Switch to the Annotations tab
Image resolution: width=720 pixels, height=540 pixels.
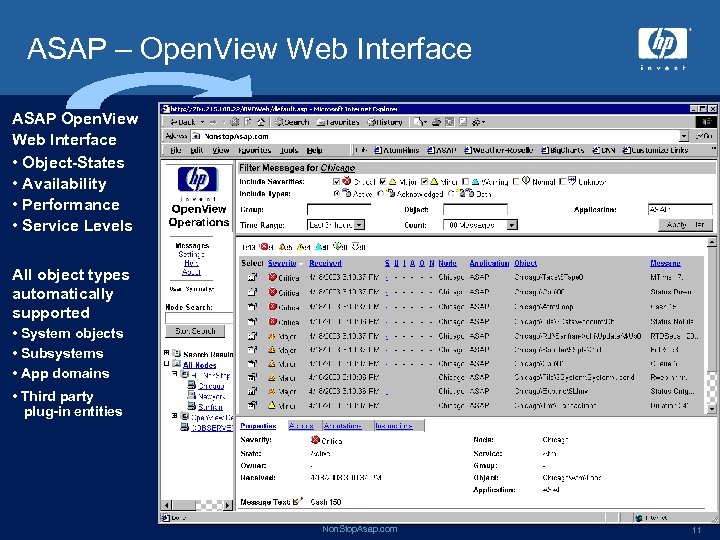343,426
